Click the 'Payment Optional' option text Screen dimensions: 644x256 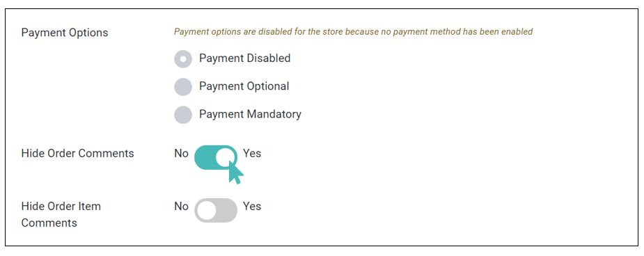pyautogui.click(x=244, y=86)
